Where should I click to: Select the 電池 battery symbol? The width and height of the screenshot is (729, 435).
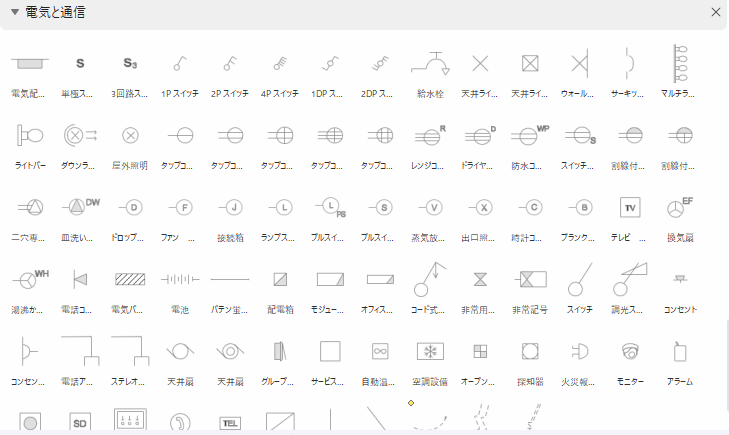click(x=180, y=279)
